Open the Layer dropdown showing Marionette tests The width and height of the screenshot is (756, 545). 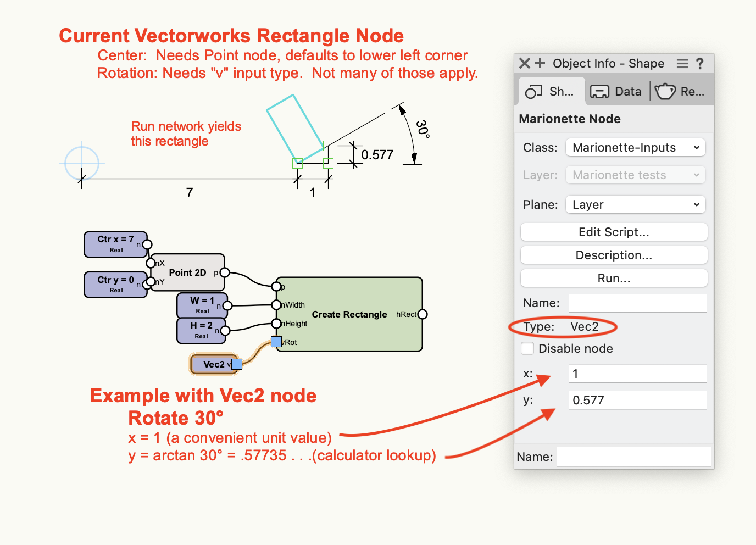pyautogui.click(x=636, y=175)
